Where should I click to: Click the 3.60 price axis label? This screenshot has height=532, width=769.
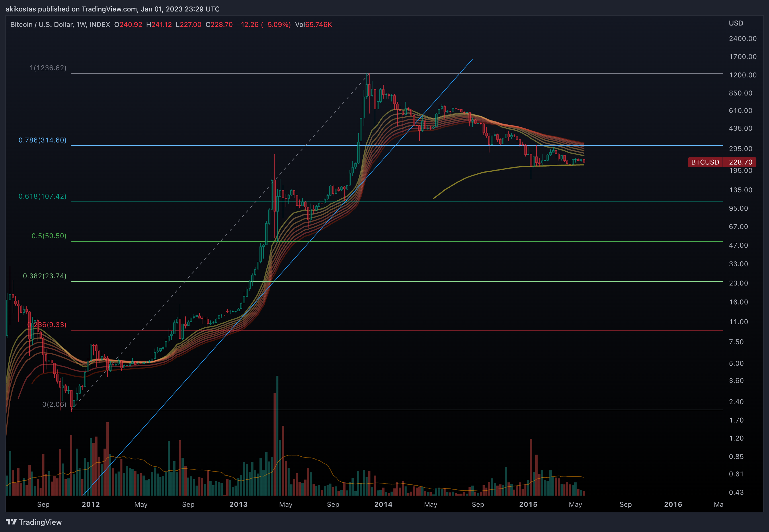pyautogui.click(x=736, y=381)
